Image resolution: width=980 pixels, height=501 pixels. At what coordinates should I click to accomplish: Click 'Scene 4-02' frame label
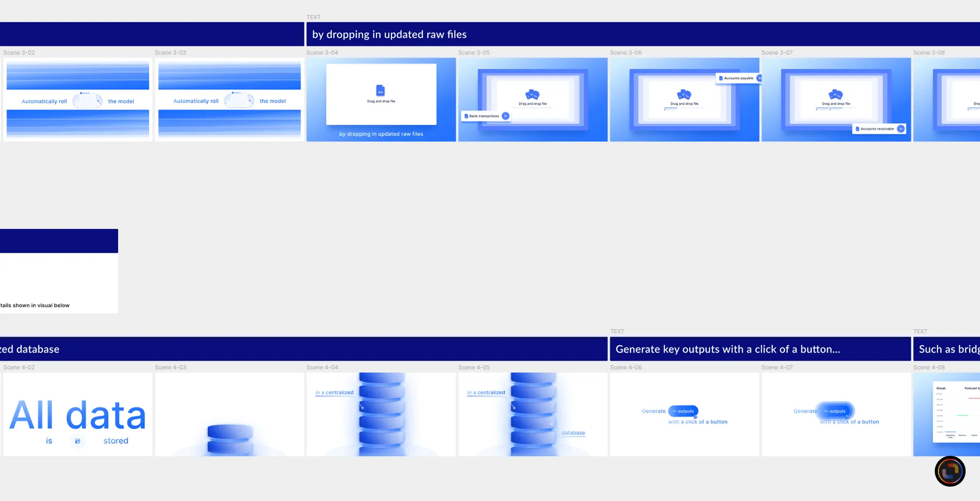point(19,368)
